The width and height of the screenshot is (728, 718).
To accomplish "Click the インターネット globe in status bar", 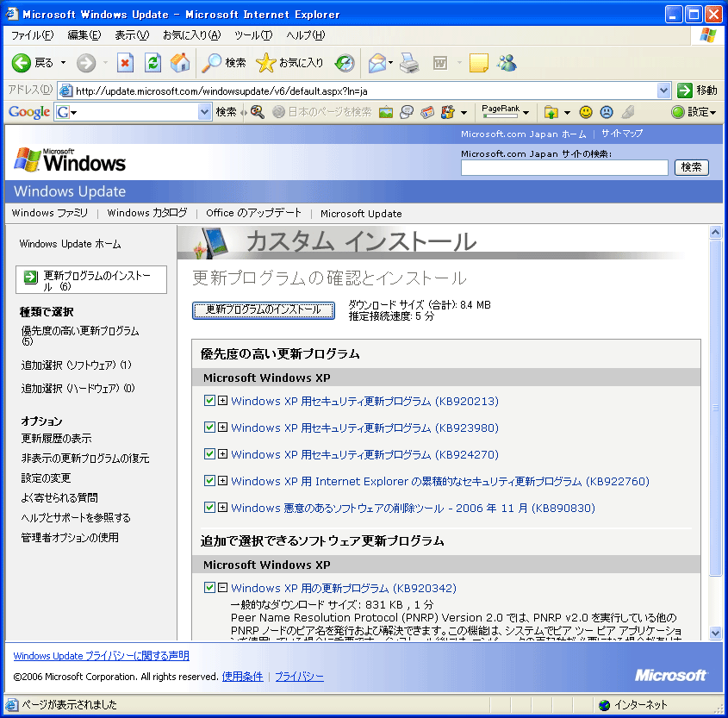I will (x=605, y=705).
